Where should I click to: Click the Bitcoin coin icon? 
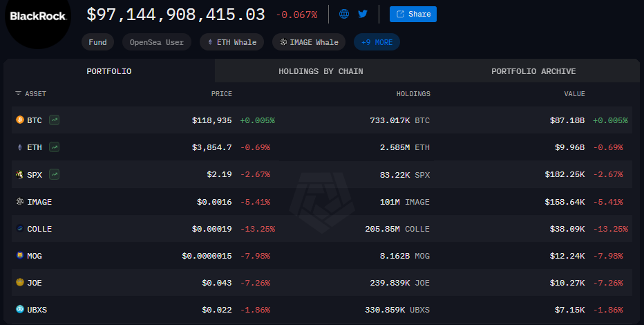click(x=20, y=120)
